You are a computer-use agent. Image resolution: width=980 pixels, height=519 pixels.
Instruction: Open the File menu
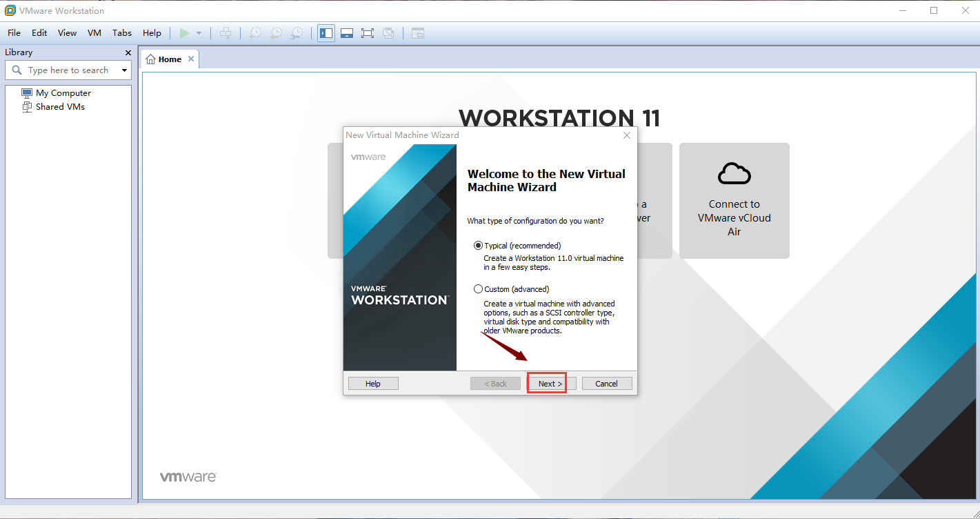click(x=14, y=33)
